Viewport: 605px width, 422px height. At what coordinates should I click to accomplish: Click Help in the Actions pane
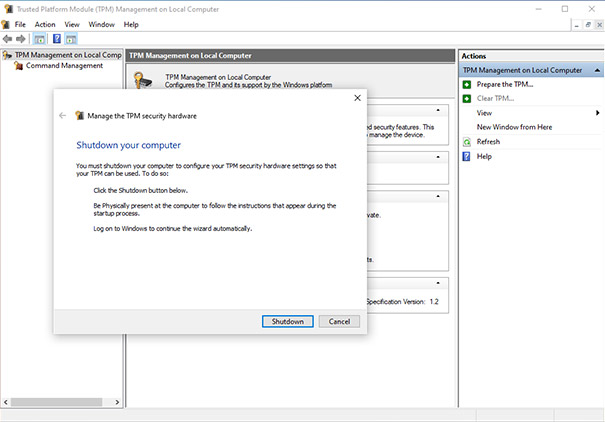coord(484,157)
